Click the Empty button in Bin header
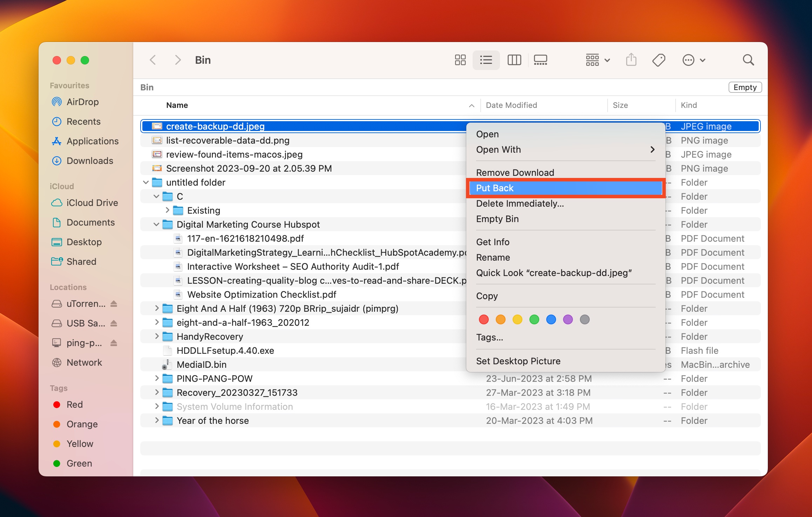Viewport: 812px width, 517px height. [745, 88]
